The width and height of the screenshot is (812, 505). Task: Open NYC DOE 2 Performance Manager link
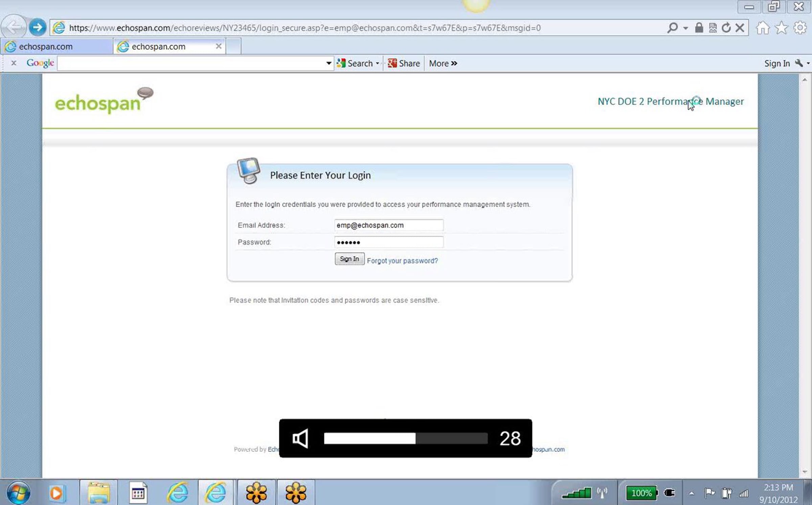tap(671, 101)
